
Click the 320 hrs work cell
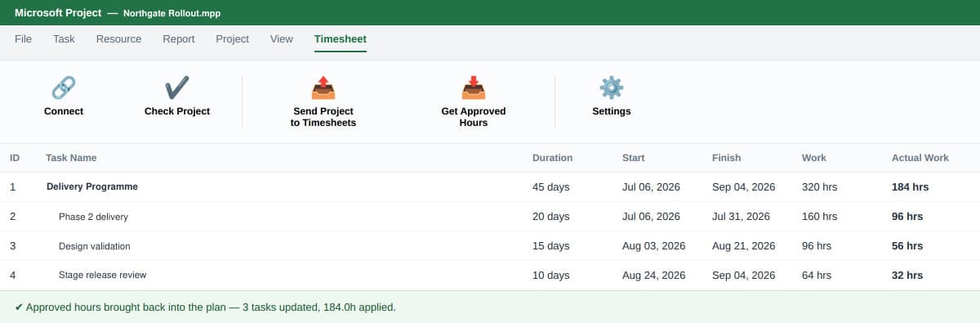point(820,187)
